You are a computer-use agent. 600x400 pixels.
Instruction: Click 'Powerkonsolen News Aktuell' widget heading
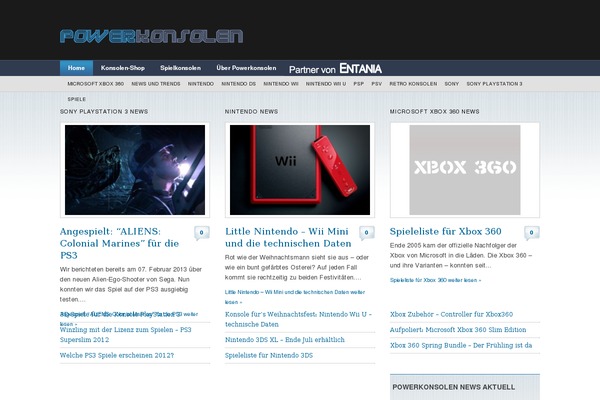(x=453, y=387)
